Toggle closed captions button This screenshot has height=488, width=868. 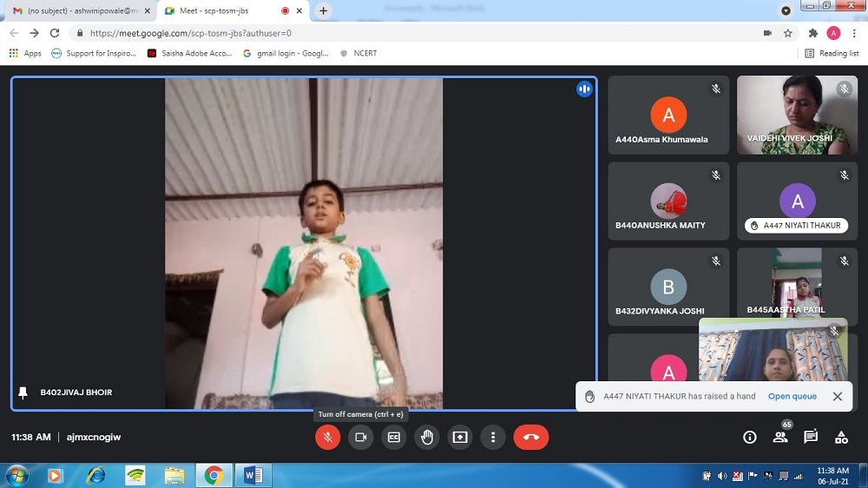click(393, 437)
